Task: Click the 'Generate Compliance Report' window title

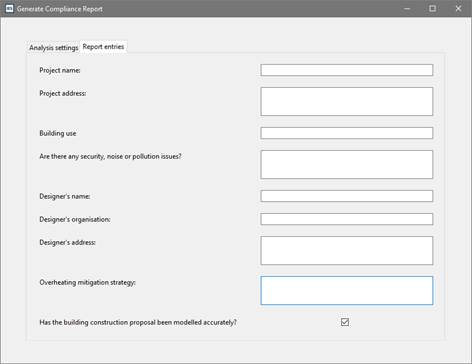Action: (60, 9)
